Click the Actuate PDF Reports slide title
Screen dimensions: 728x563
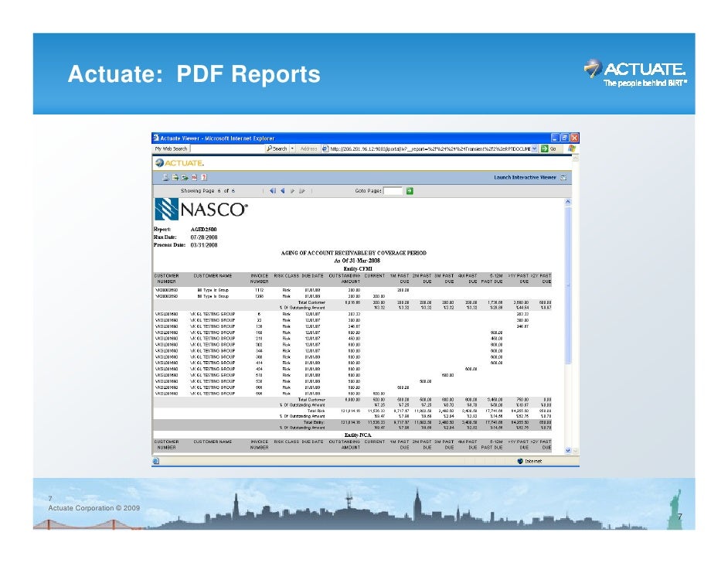[x=194, y=74]
